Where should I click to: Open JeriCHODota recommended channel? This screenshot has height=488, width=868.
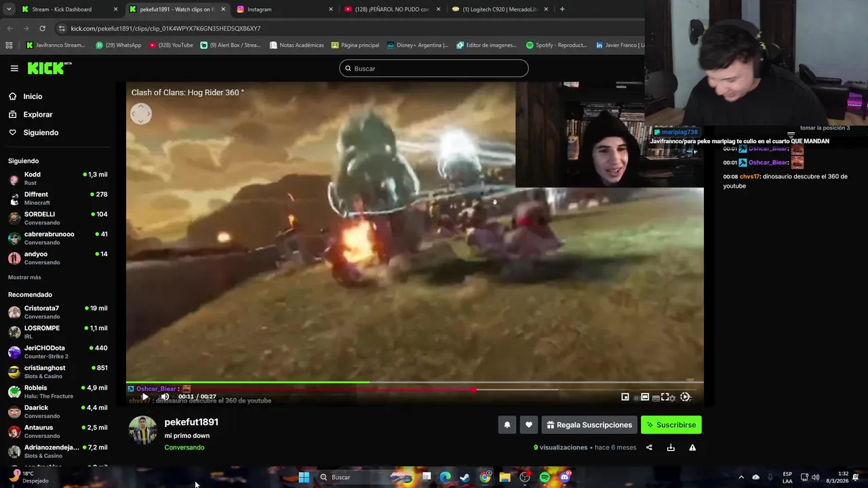58,352
